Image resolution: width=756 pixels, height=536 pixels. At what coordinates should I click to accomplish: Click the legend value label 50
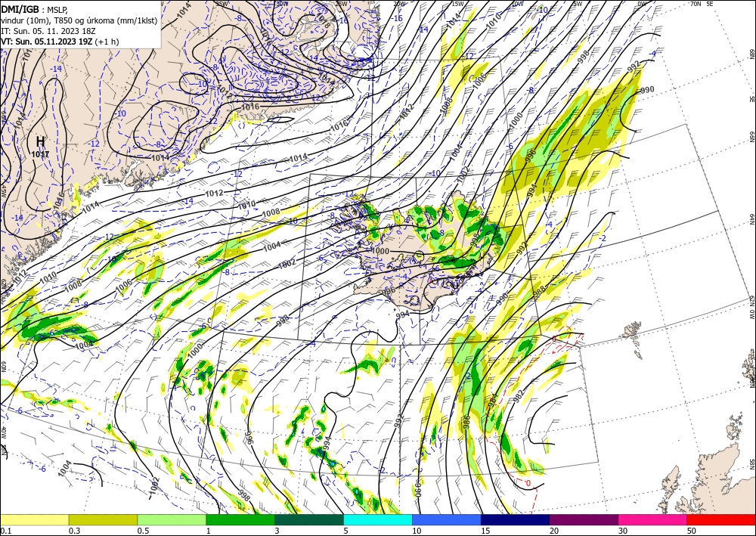tap(692, 531)
